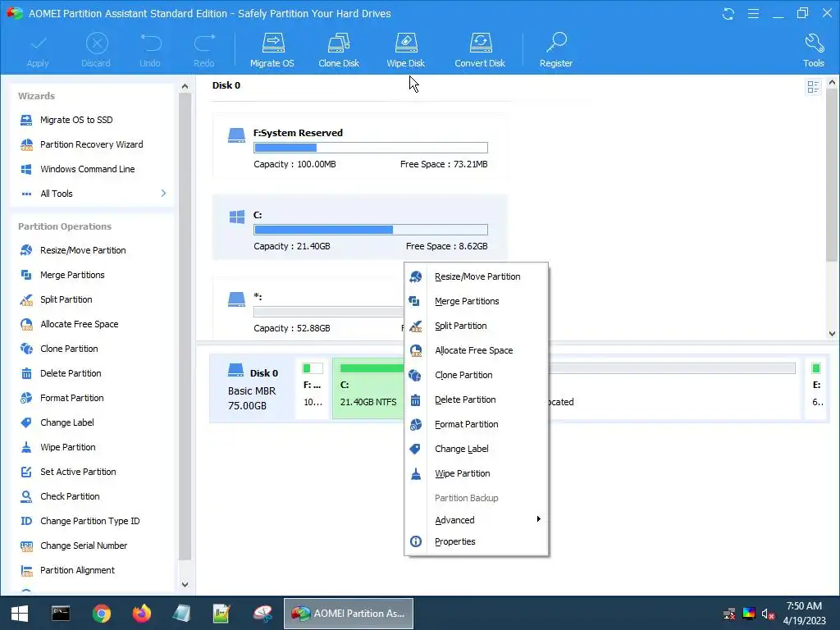The height and width of the screenshot is (630, 840).
Task: Open the Migrate OS toolbar tool
Action: point(272,50)
